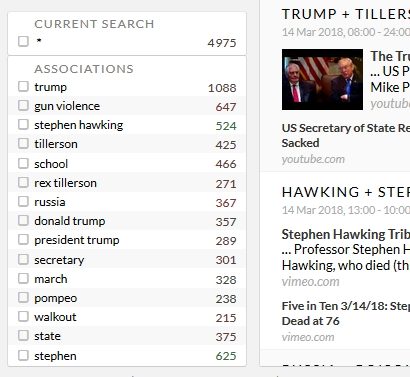Tick the russia checkbox

[23, 201]
